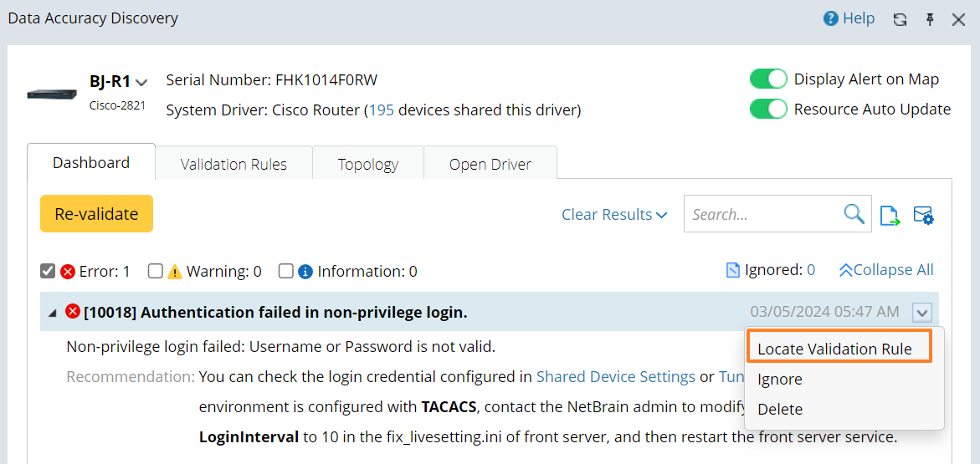Screen dimensions: 980x464
Task: Click the Help question mark icon
Action: click(x=831, y=18)
